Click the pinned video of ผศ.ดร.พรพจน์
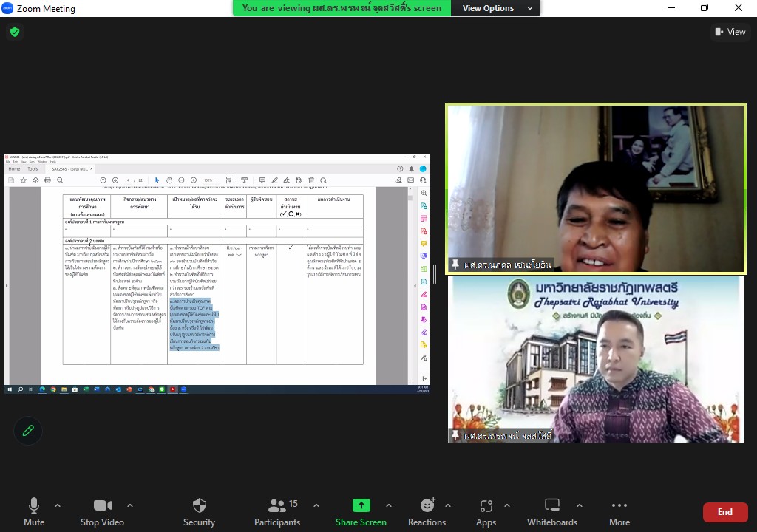Viewport: 757px width, 532px height. (x=596, y=359)
